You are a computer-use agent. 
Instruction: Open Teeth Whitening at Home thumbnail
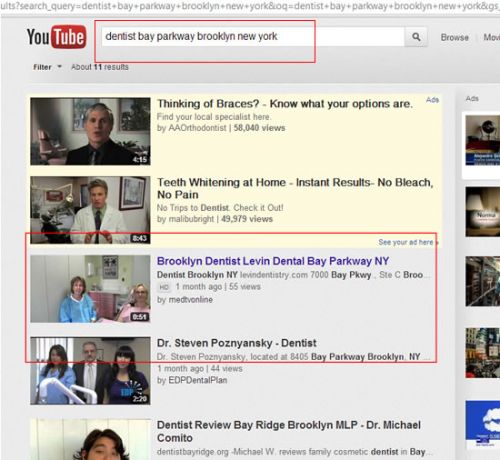point(90,210)
